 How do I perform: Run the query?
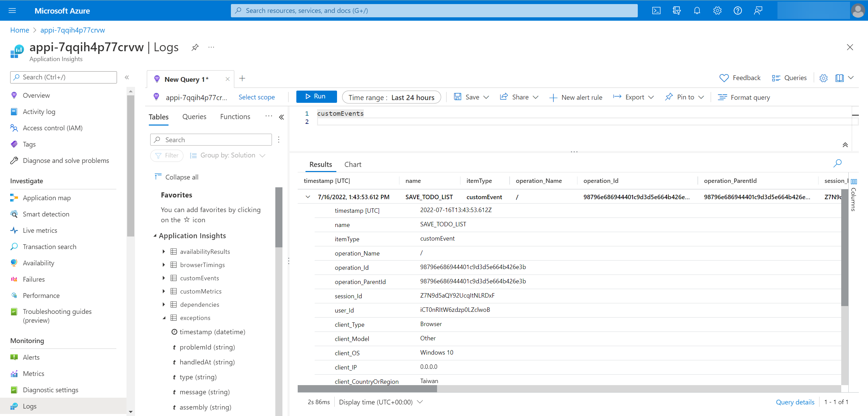coord(316,96)
